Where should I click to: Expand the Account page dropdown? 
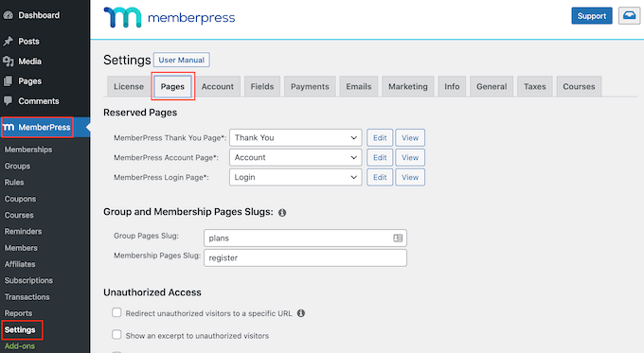coord(295,157)
